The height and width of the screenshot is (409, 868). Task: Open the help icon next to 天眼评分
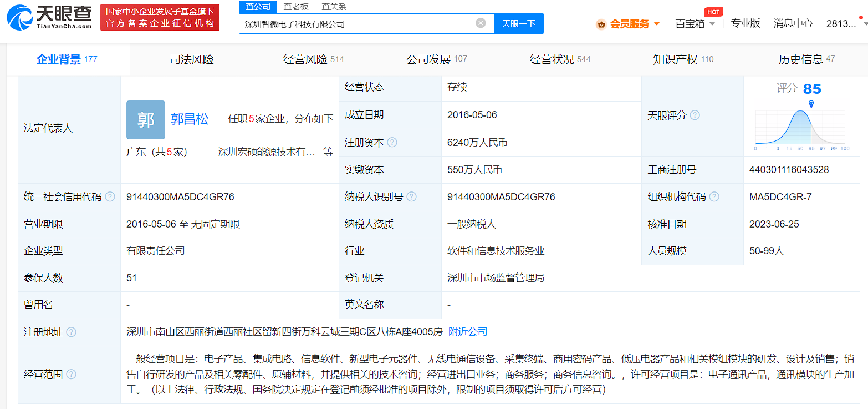(x=695, y=115)
